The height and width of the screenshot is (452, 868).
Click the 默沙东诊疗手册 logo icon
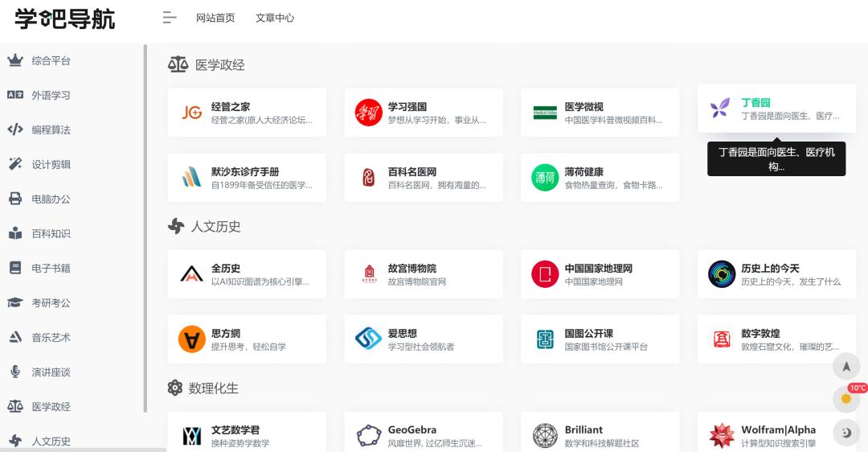tap(191, 177)
